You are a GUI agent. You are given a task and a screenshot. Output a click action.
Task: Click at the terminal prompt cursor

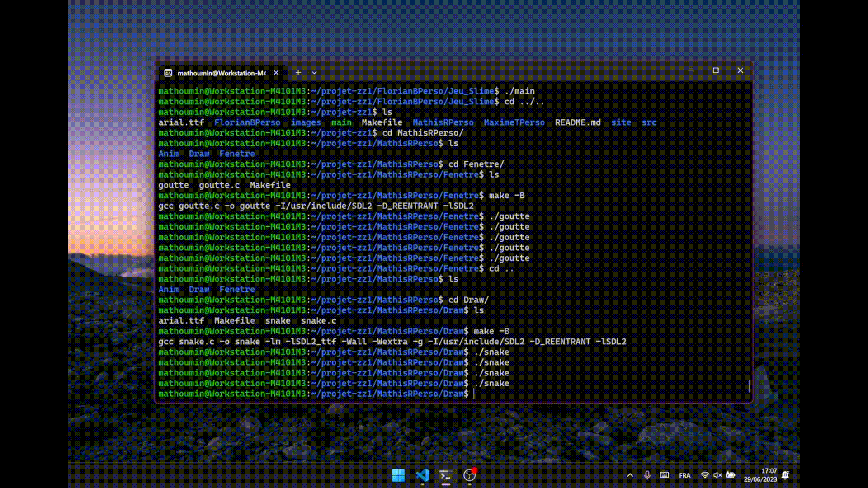(474, 394)
